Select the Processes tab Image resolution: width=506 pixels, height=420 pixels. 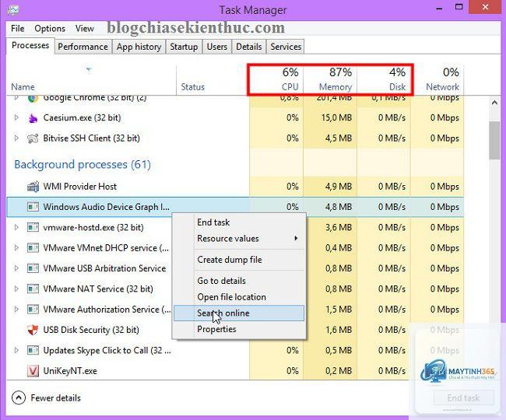pos(30,46)
